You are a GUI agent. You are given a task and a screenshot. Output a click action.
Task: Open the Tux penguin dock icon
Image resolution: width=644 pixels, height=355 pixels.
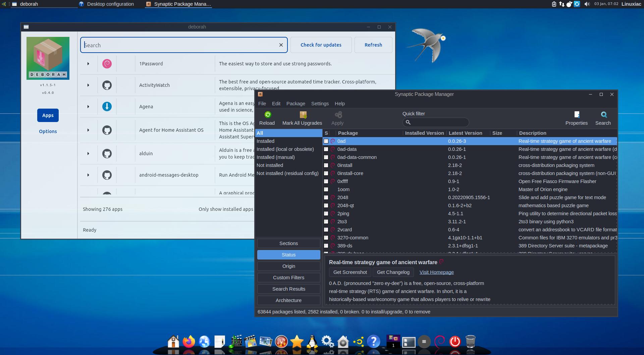312,342
